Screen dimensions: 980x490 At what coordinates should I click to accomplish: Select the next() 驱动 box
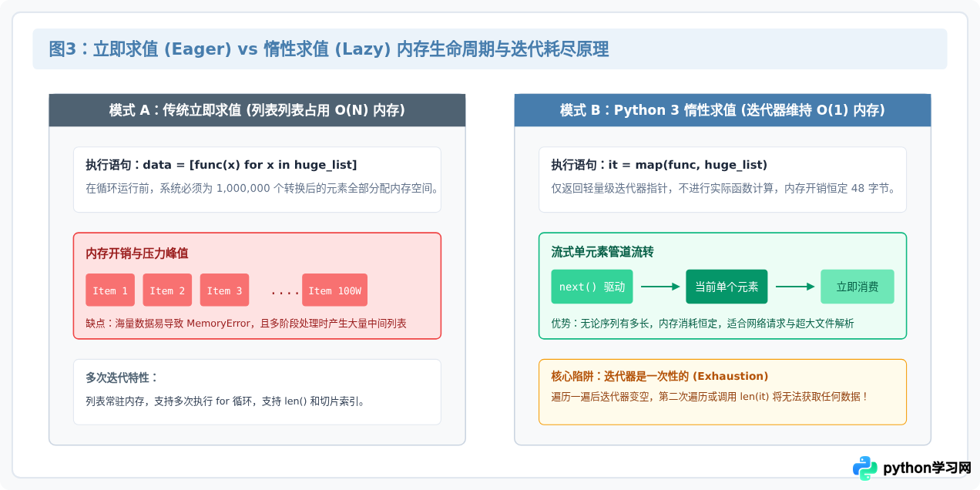(x=592, y=287)
